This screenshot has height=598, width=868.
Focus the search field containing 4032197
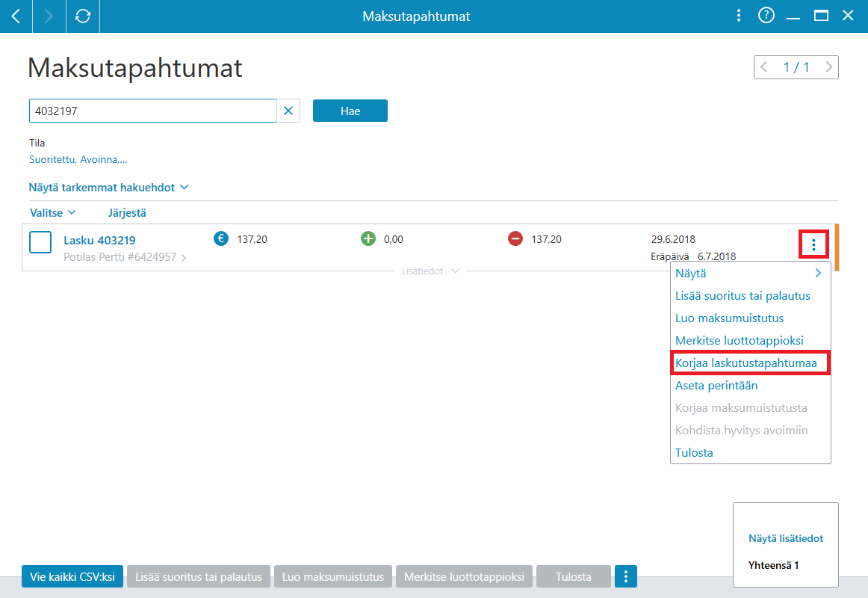click(x=153, y=111)
